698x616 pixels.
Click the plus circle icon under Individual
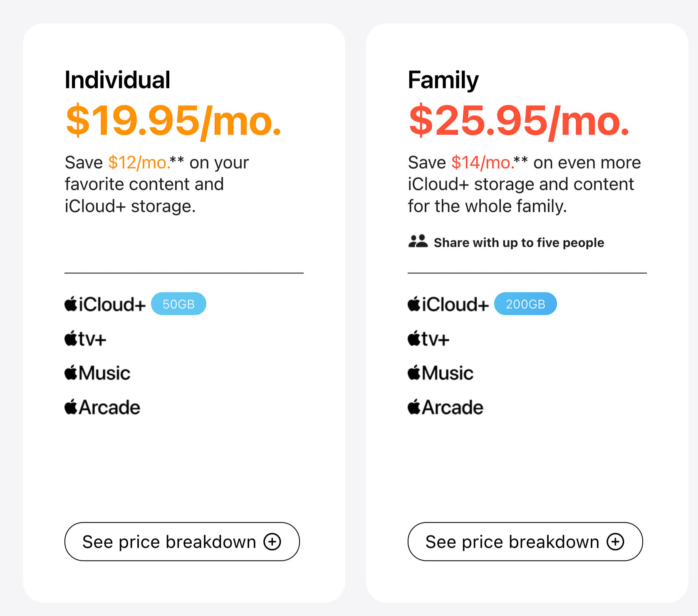[x=272, y=542]
